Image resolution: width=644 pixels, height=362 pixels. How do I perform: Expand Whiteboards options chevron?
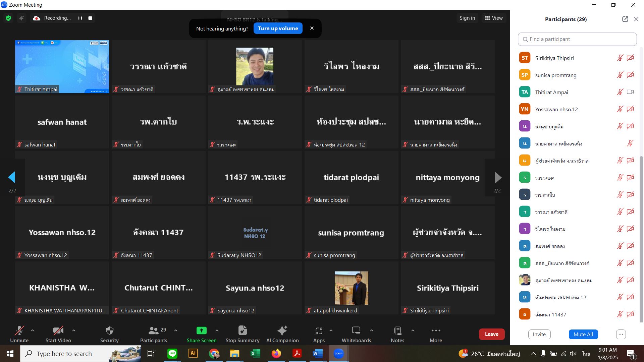(372, 330)
